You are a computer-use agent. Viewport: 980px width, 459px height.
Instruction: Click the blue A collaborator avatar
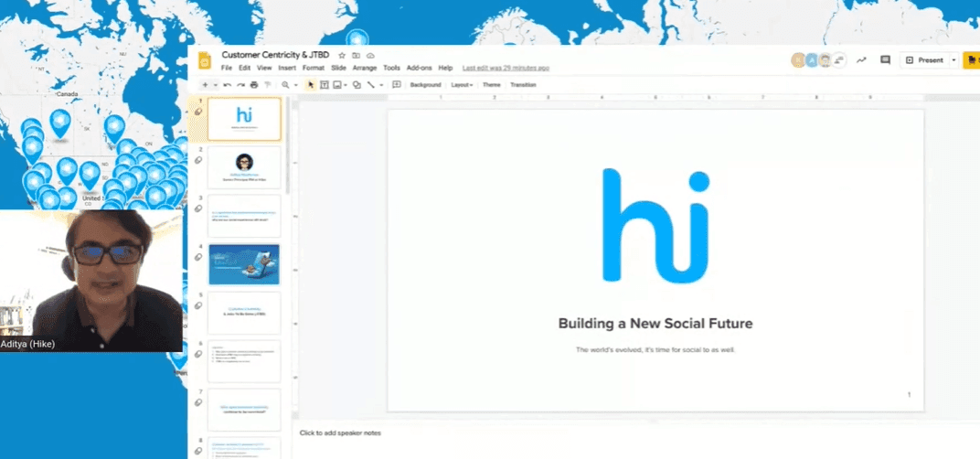click(812, 60)
